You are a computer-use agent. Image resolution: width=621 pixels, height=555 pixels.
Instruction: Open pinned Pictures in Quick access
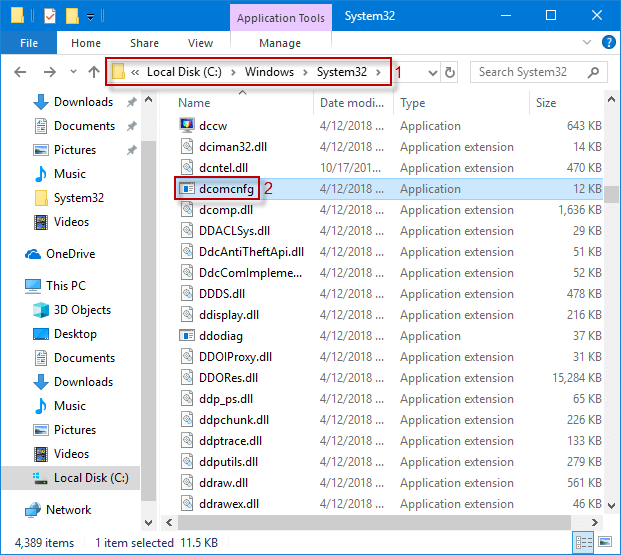click(75, 150)
